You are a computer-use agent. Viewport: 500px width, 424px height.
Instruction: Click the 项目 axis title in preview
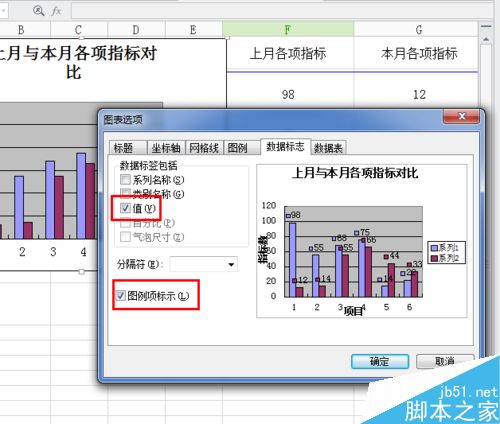pos(353,311)
